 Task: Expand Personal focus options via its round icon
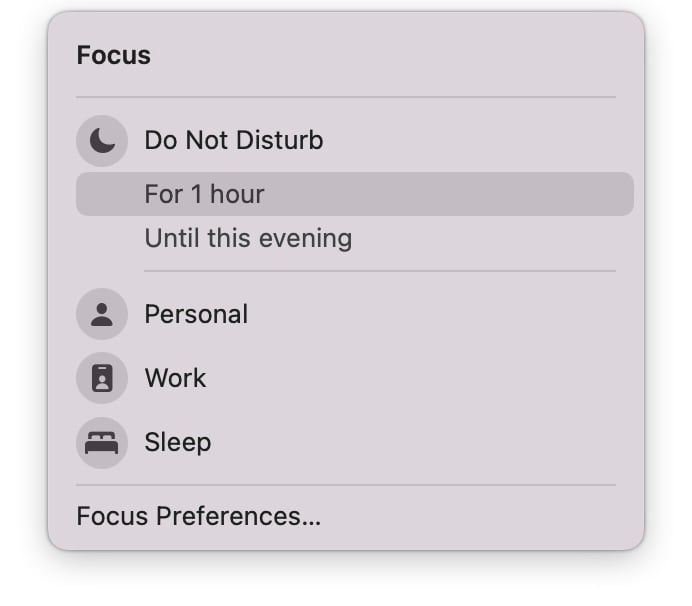[102, 314]
